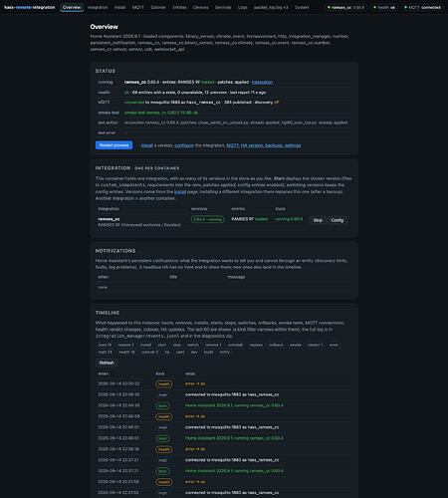Screen dimensions: 448x498
Task: Click the ONE PER CONTAINER label
Action: [x=157, y=168]
